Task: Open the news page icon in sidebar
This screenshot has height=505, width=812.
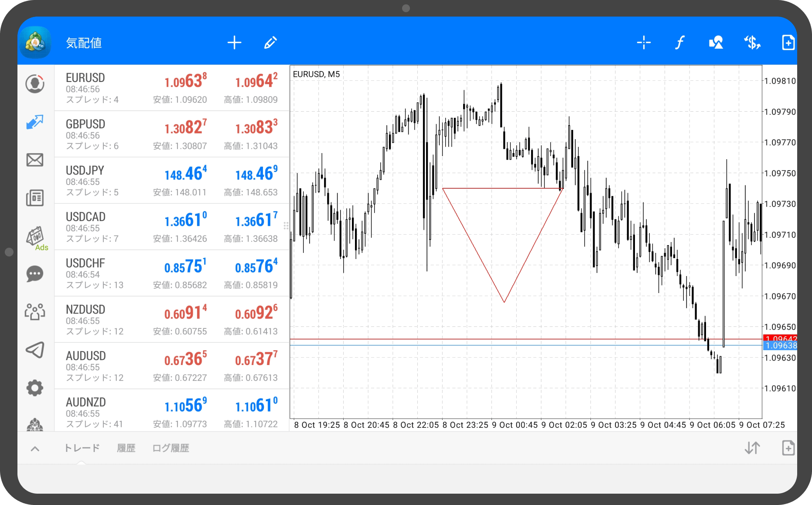Action: (35, 198)
